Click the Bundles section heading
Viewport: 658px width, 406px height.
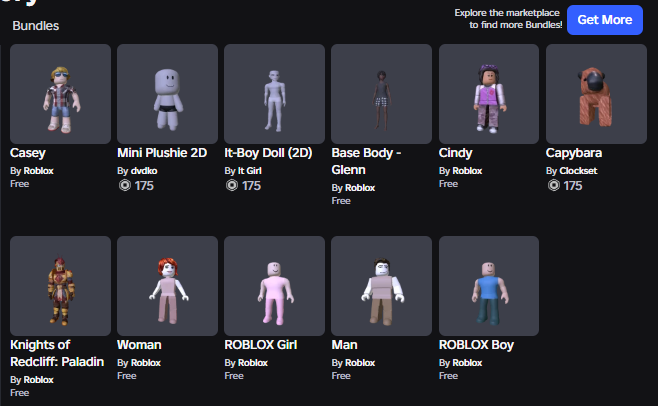[x=36, y=26]
